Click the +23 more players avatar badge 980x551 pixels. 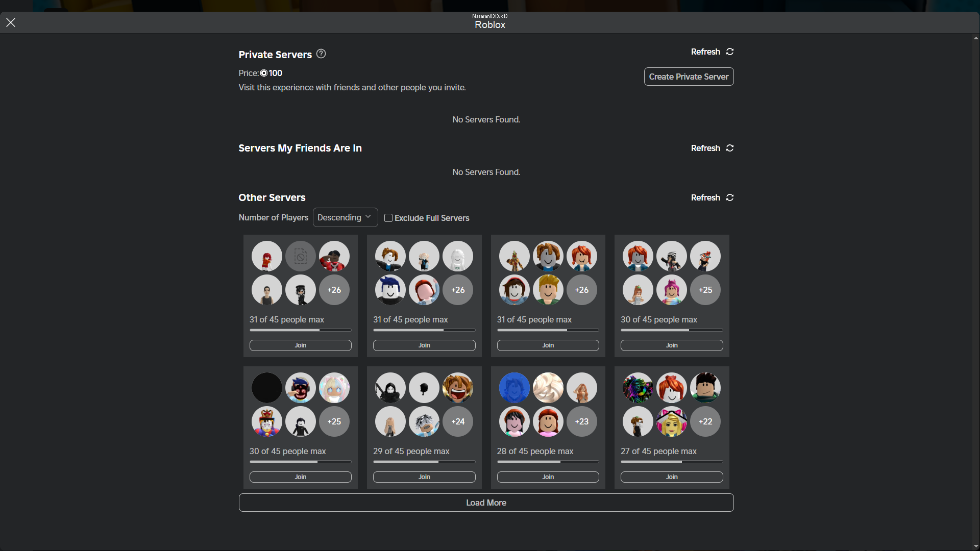click(x=581, y=421)
